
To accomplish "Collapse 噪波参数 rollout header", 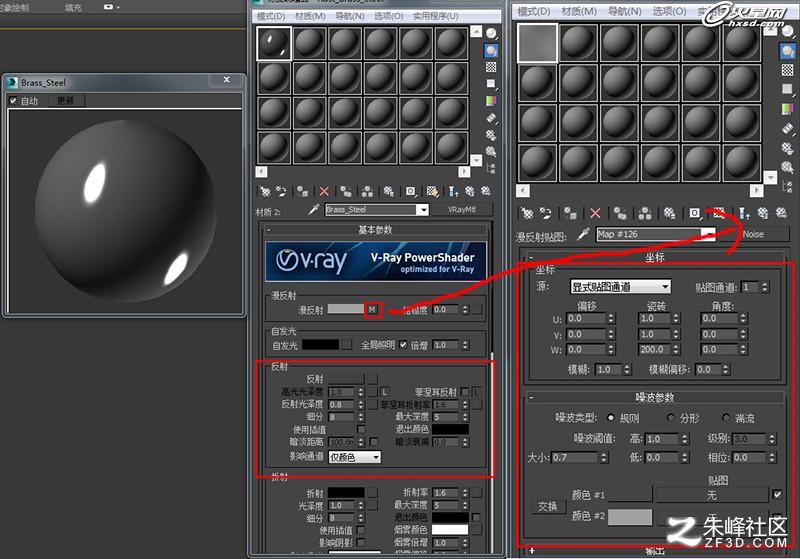I will coord(655,397).
